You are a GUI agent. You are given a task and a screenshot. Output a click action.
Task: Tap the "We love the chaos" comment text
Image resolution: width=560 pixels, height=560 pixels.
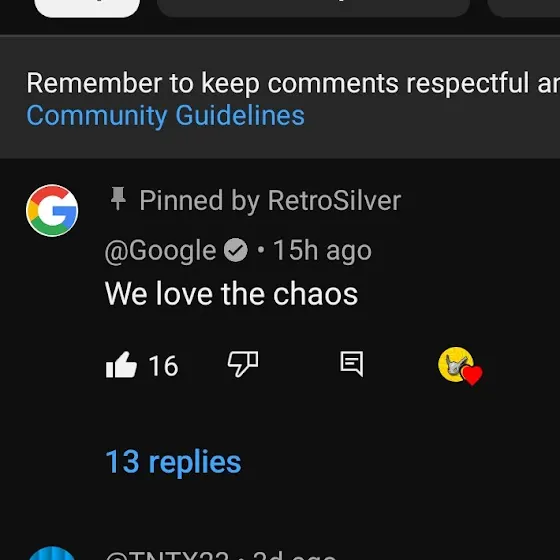pos(231,294)
